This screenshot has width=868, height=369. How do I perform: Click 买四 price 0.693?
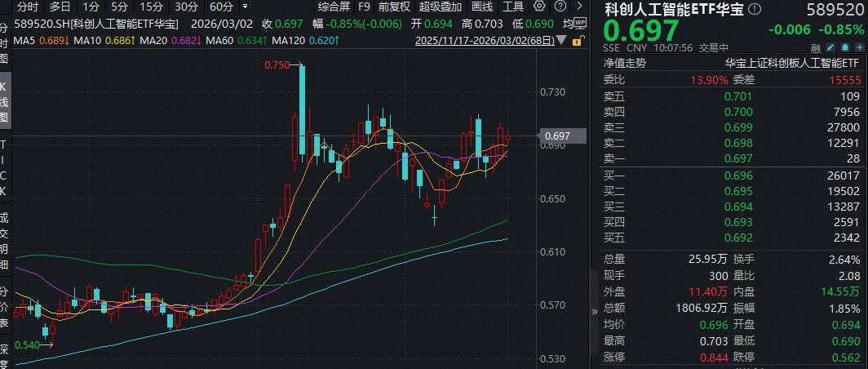tap(738, 222)
